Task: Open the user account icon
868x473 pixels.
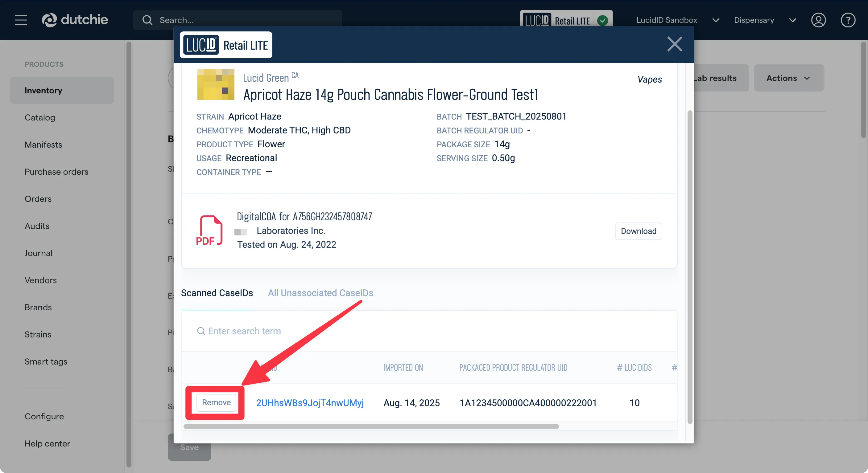Action: [x=818, y=20]
